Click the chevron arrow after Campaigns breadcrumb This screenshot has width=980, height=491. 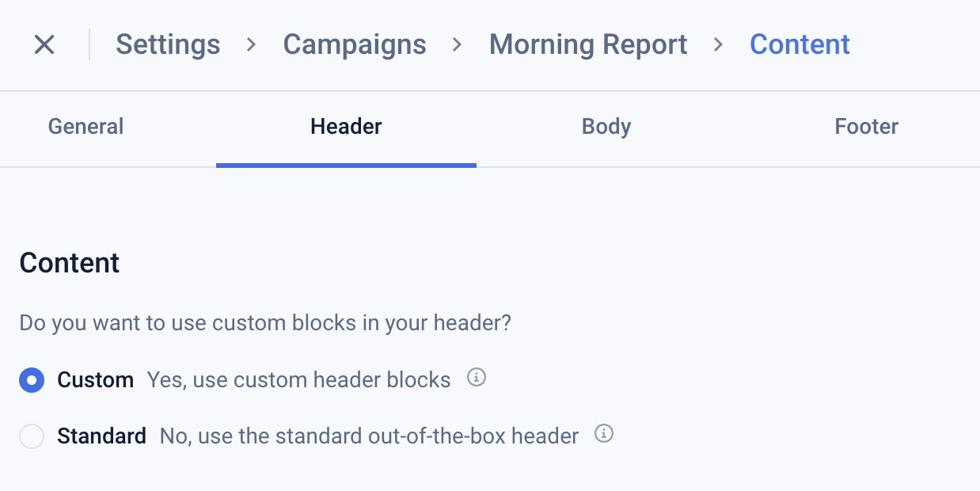tap(457, 44)
